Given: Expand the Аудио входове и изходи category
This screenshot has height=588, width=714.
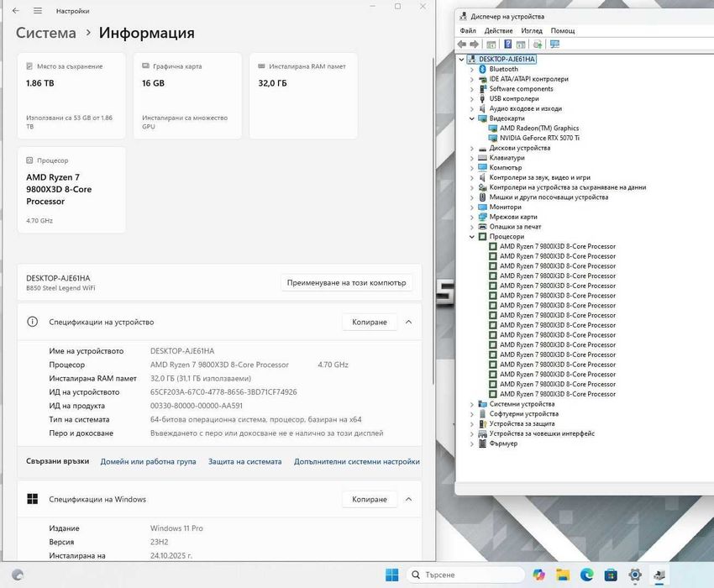Looking at the screenshot, I should point(472,109).
